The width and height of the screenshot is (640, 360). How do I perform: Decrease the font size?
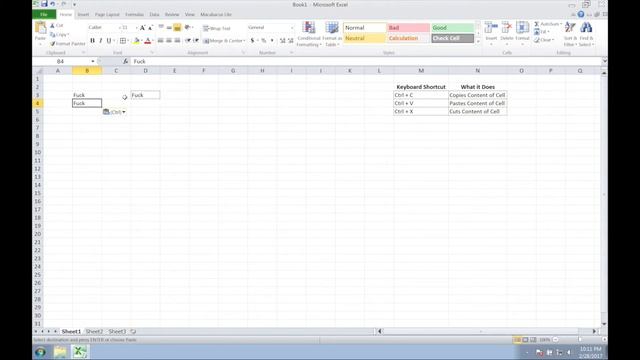[150, 28]
